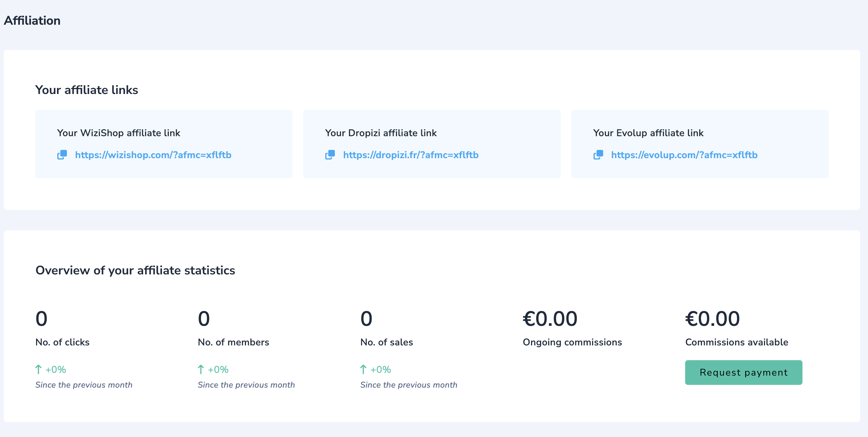This screenshot has width=868, height=437.
Task: Click the +0% trend under No. of sales
Action: pos(380,370)
